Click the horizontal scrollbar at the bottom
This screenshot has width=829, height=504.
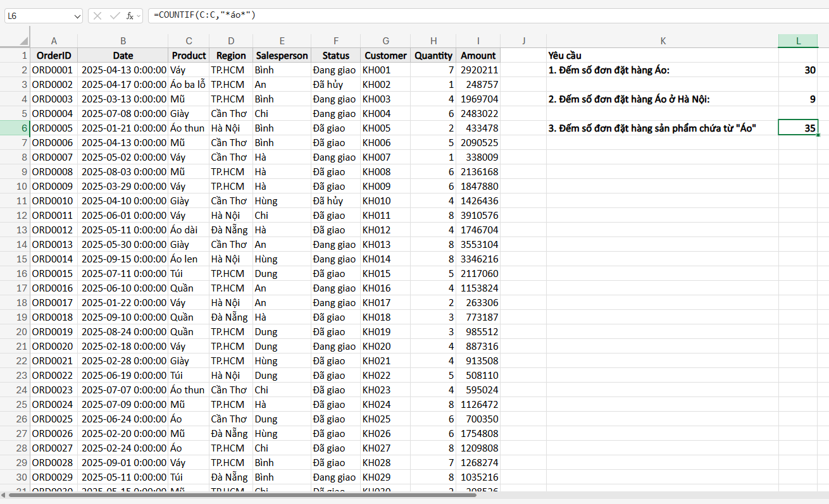pos(240,495)
